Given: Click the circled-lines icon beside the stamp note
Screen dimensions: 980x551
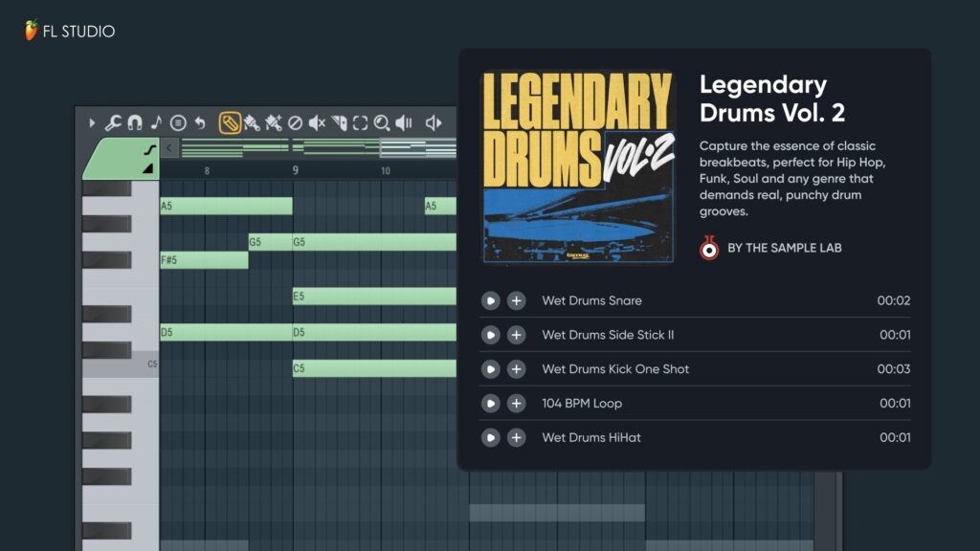Looking at the screenshot, I should [x=178, y=123].
